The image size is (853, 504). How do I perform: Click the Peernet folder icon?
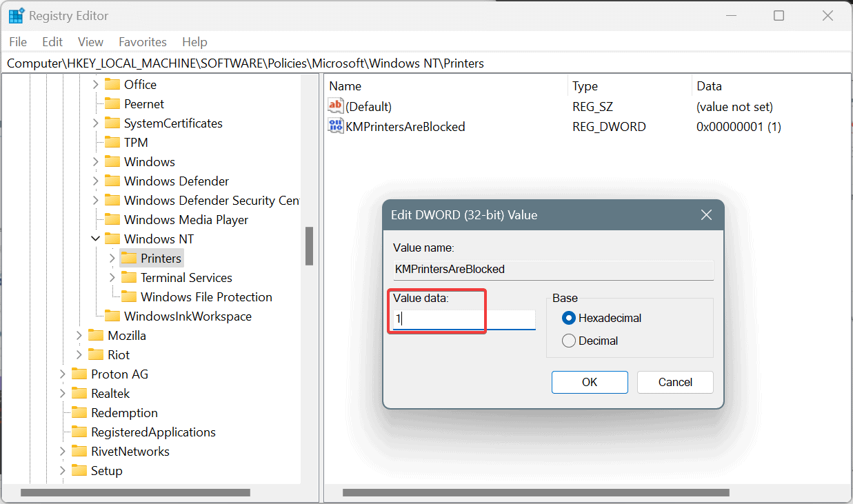pyautogui.click(x=112, y=103)
